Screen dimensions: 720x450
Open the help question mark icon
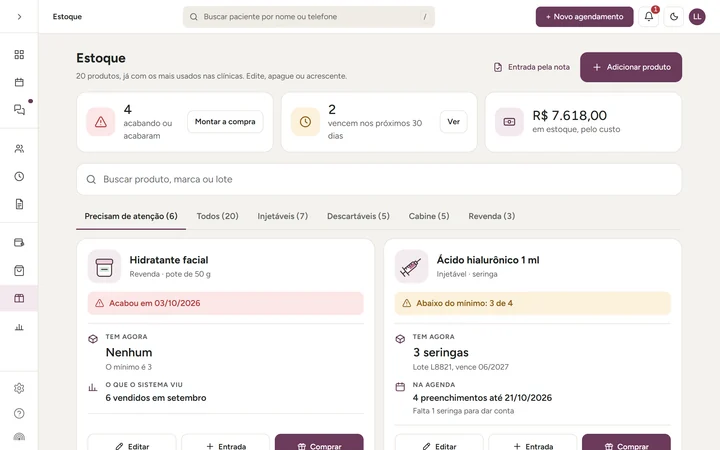click(x=19, y=413)
